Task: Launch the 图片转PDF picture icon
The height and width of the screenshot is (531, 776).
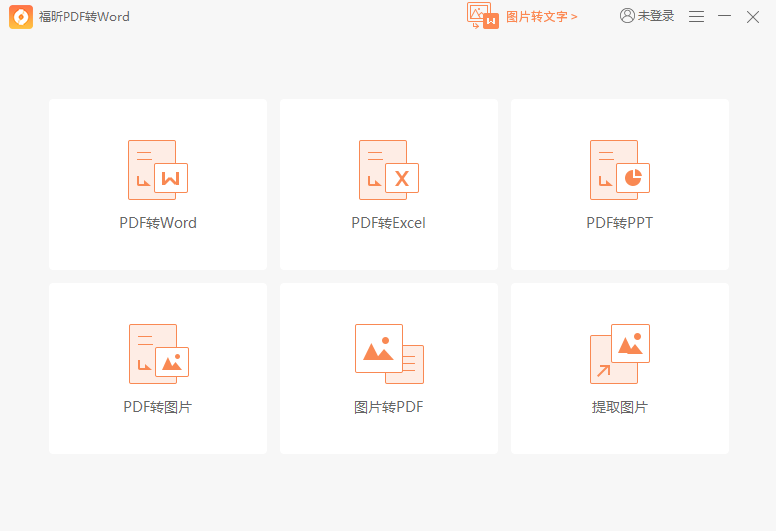Action: (388, 354)
